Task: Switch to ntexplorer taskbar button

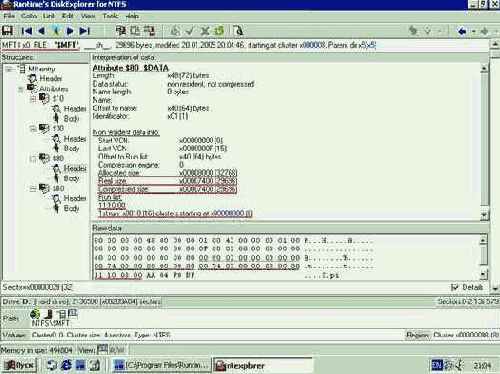Action: coord(263,366)
